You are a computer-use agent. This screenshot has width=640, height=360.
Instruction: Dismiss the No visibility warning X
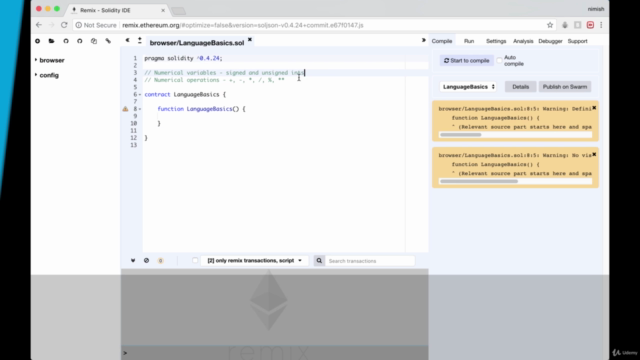pos(594,154)
